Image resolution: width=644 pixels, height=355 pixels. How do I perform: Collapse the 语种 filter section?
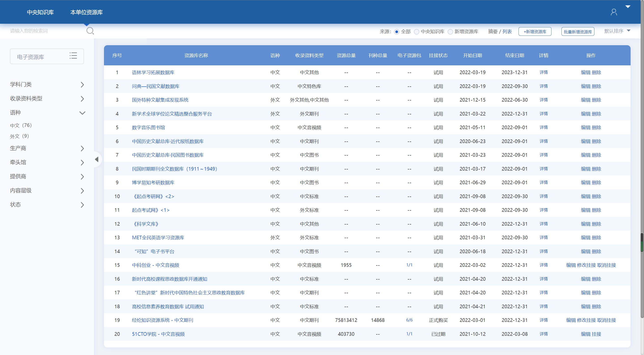[82, 113]
